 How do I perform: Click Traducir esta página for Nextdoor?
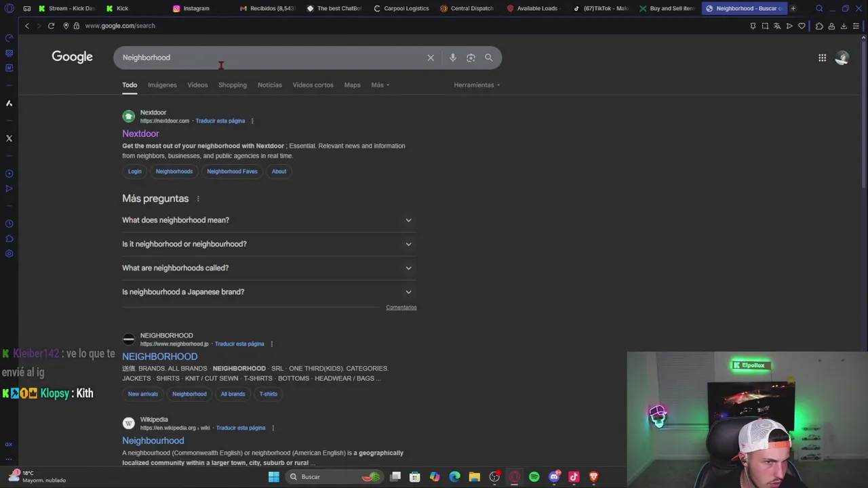[x=220, y=121]
